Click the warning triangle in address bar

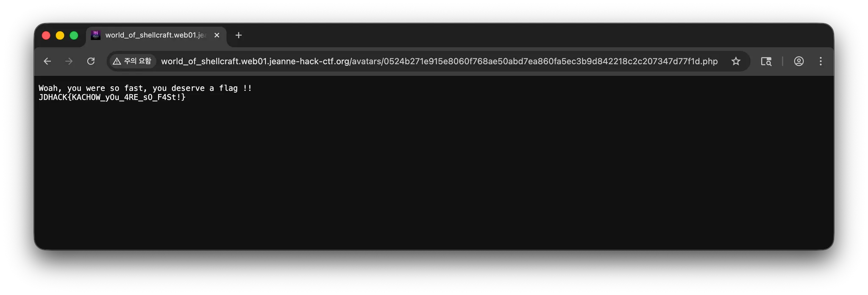click(x=117, y=61)
